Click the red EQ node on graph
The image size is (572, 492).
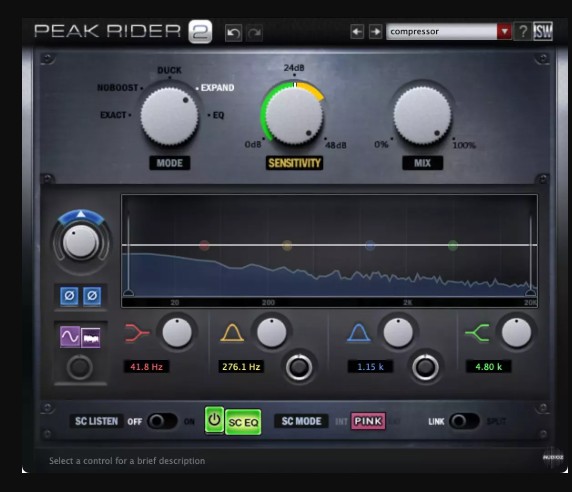(204, 245)
